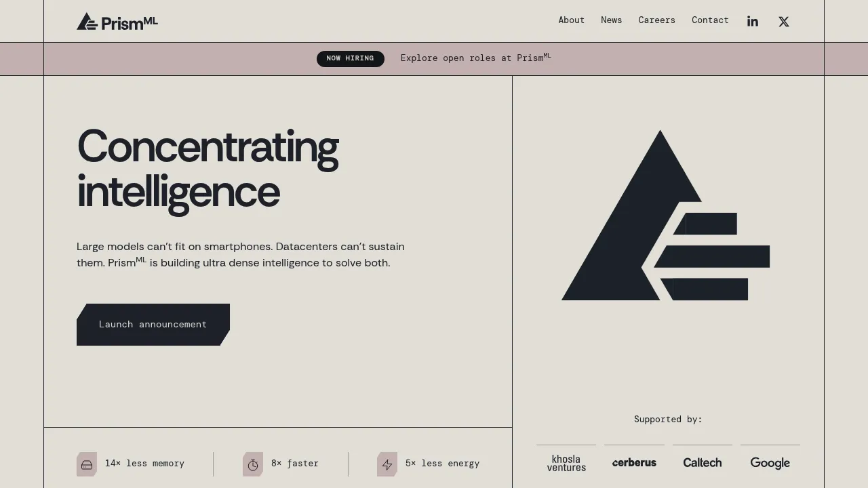Click the Caltech supporter logo

click(703, 463)
